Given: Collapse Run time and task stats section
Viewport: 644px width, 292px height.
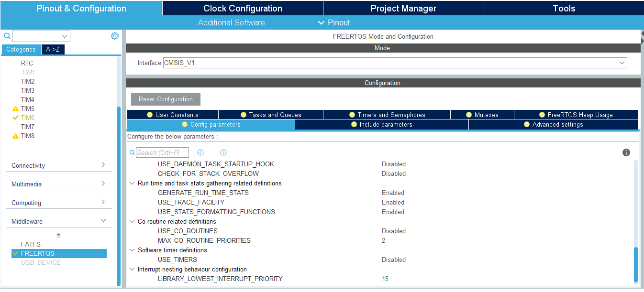Looking at the screenshot, I should click(x=132, y=183).
